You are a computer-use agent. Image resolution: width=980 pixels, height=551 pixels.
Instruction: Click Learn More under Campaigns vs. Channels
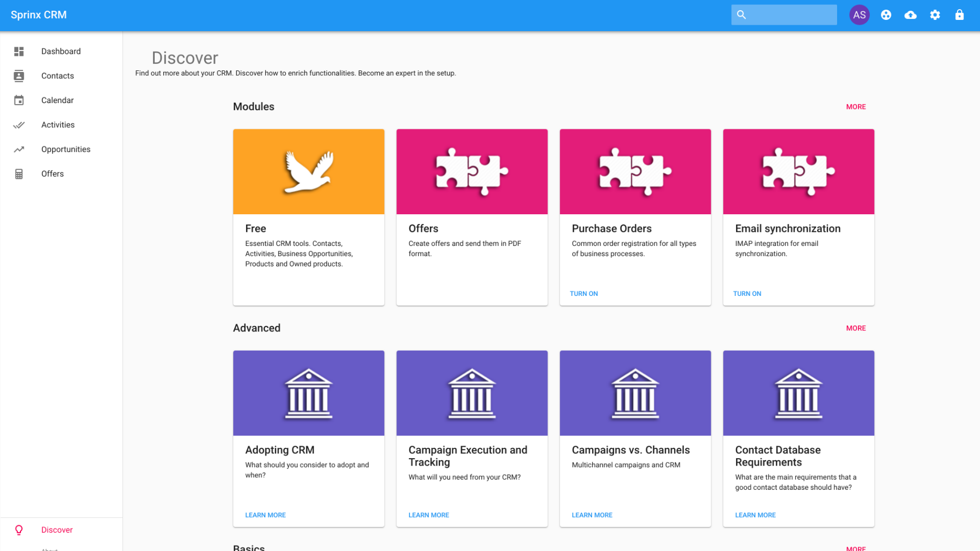click(x=592, y=515)
